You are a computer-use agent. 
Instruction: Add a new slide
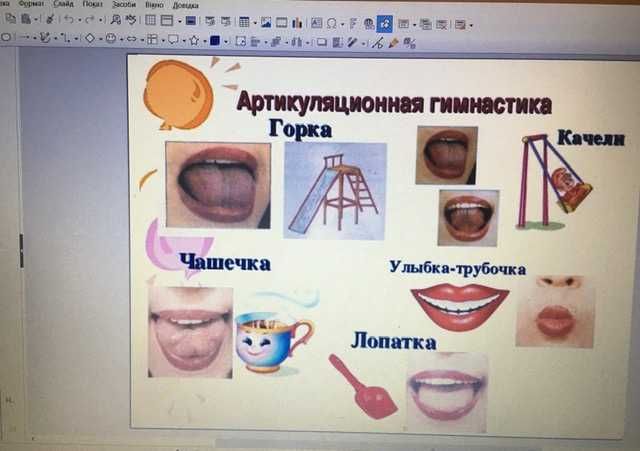pos(404,24)
